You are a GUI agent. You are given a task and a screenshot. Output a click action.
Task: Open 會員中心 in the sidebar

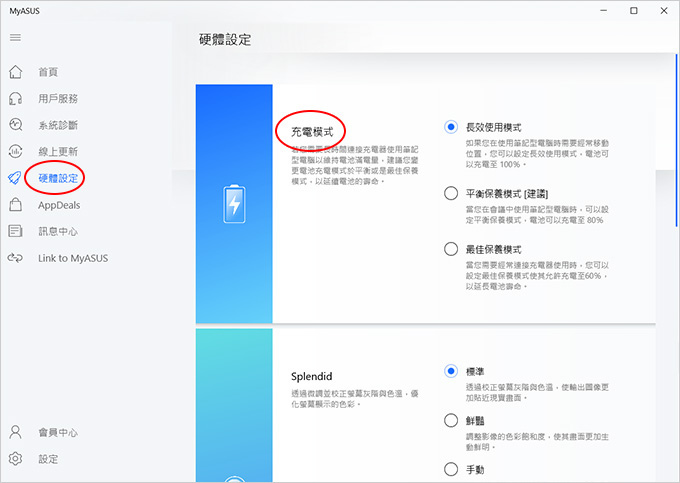click(58, 432)
